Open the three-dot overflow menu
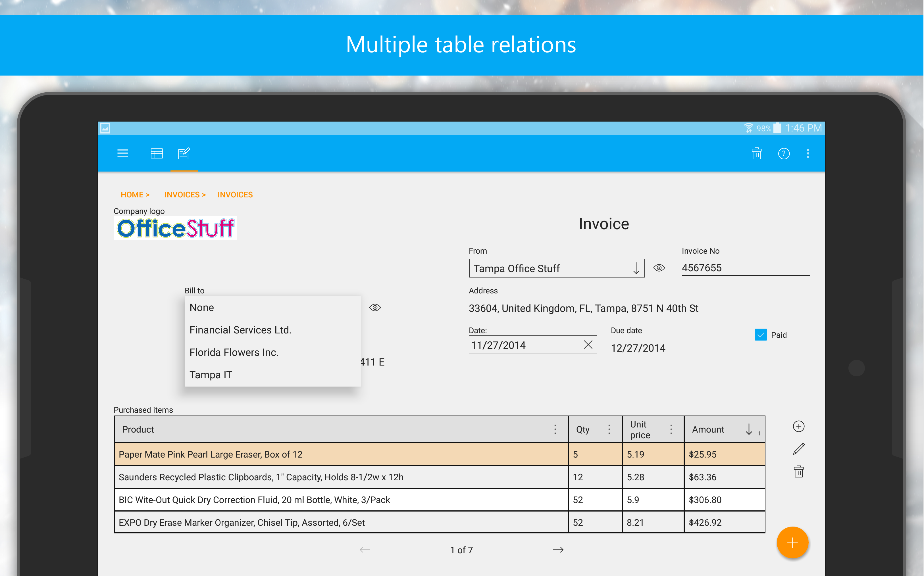Image resolution: width=924 pixels, height=576 pixels. point(808,154)
